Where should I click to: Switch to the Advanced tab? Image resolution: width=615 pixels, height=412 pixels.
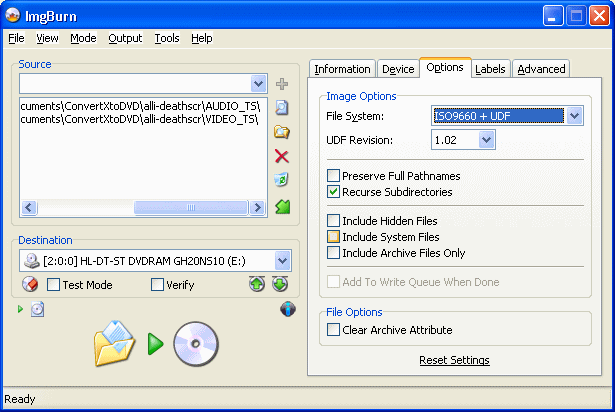(x=541, y=69)
